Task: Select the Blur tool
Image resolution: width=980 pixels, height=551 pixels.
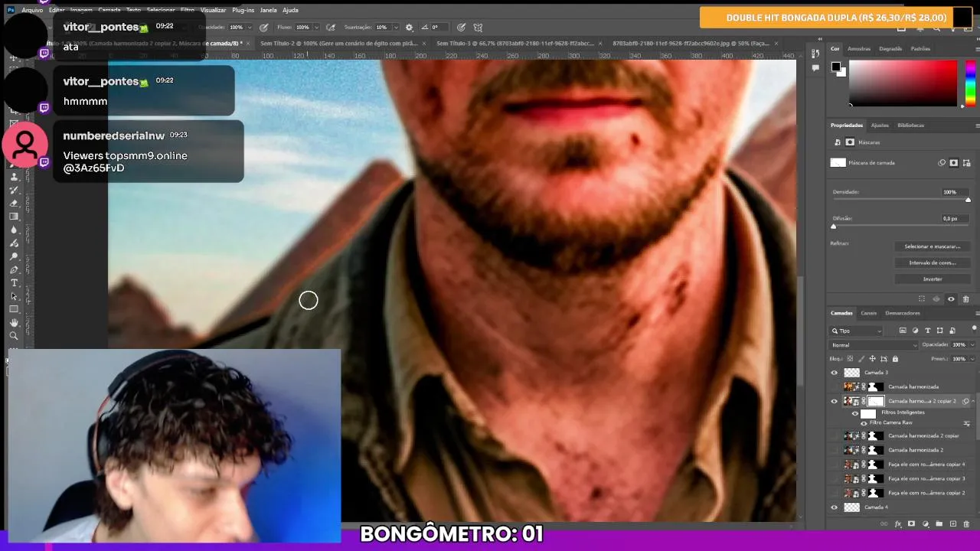Action: pos(13,230)
